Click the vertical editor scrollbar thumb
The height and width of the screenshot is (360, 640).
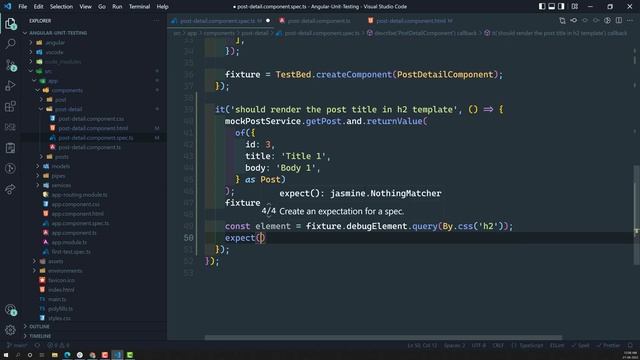tap(636, 215)
